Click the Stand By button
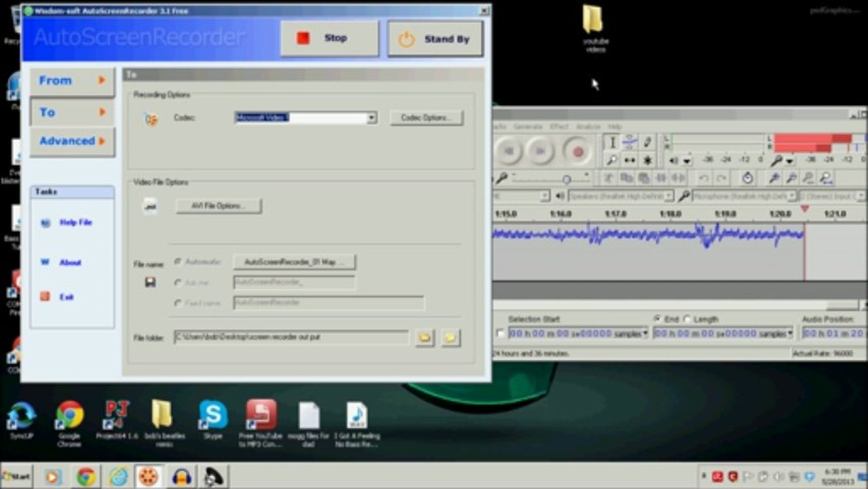The height and width of the screenshot is (489, 868). pyautogui.click(x=435, y=39)
